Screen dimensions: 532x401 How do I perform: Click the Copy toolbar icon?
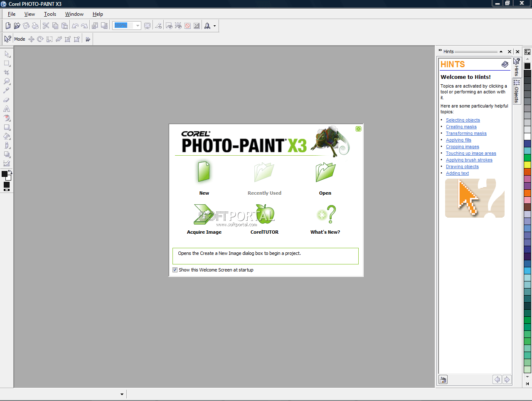coord(55,26)
